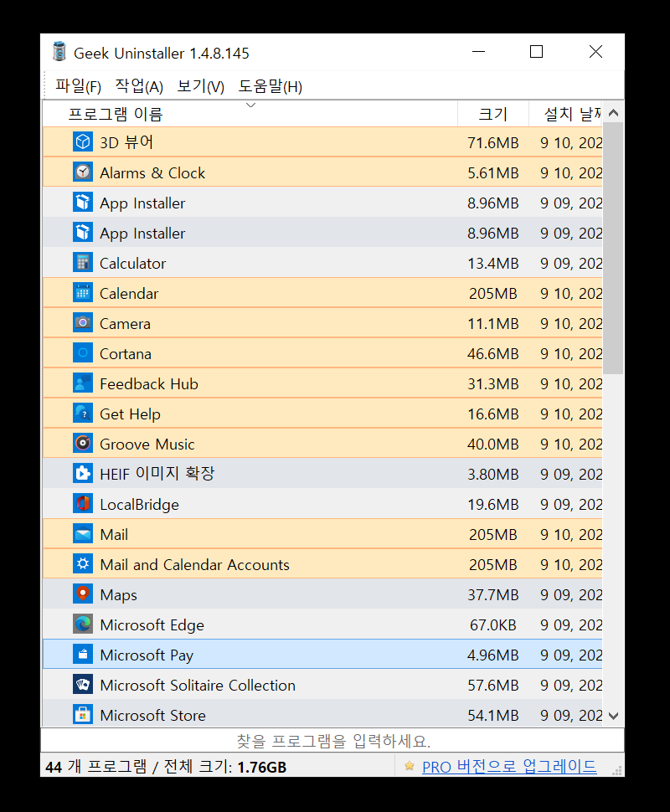
Task: Select the 3D 뷰어 row name
Action: coord(126,142)
